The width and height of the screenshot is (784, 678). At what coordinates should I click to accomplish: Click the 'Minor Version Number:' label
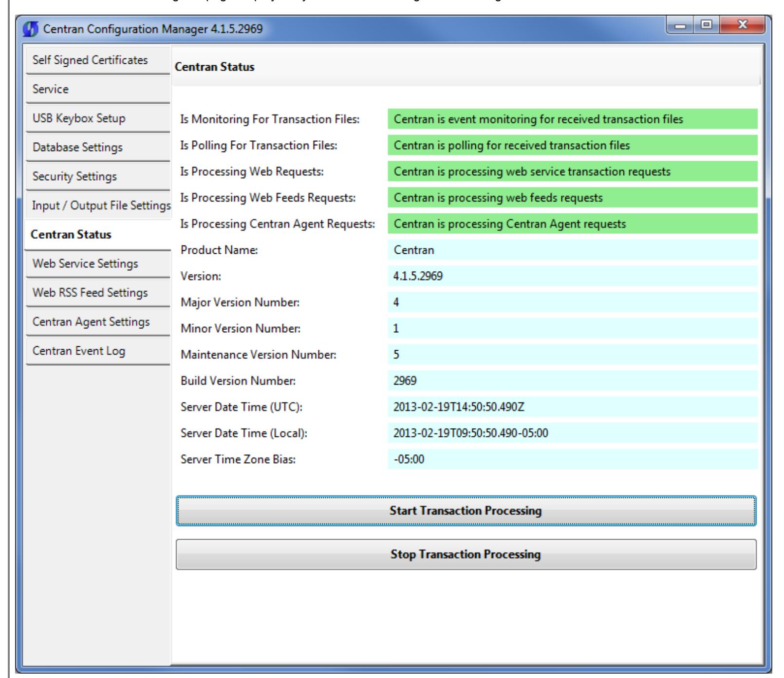(x=240, y=328)
